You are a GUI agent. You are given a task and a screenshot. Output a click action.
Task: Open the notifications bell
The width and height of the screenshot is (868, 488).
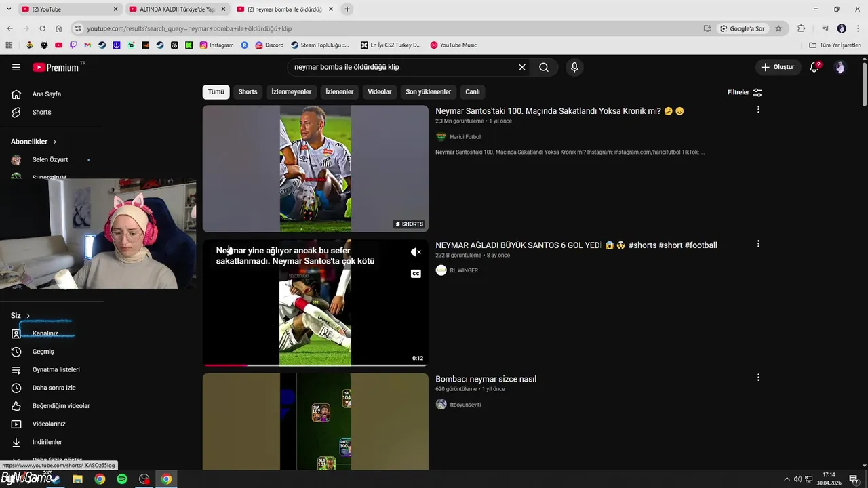pos(814,67)
